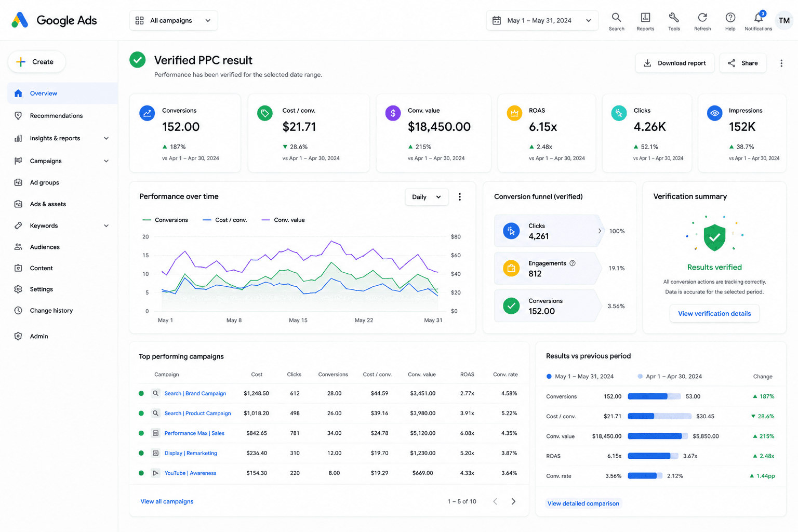Open the Search tool in header
This screenshot has width=798, height=532.
(616, 21)
